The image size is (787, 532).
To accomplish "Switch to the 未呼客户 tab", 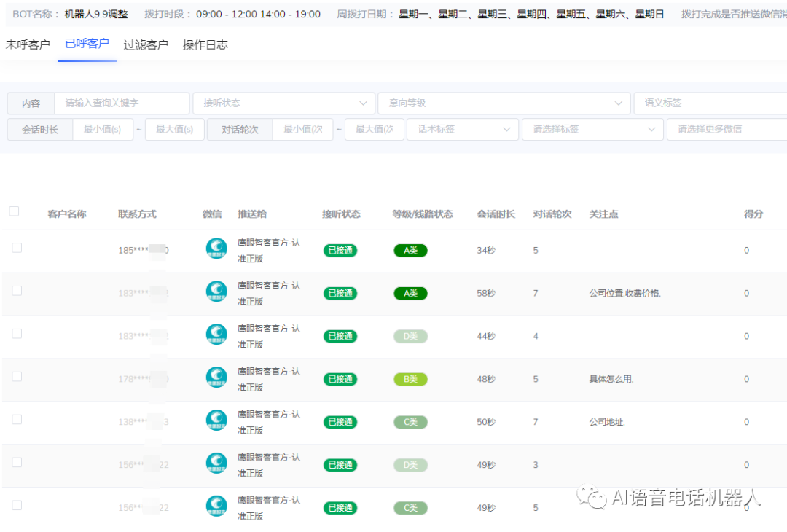I will pos(28,44).
